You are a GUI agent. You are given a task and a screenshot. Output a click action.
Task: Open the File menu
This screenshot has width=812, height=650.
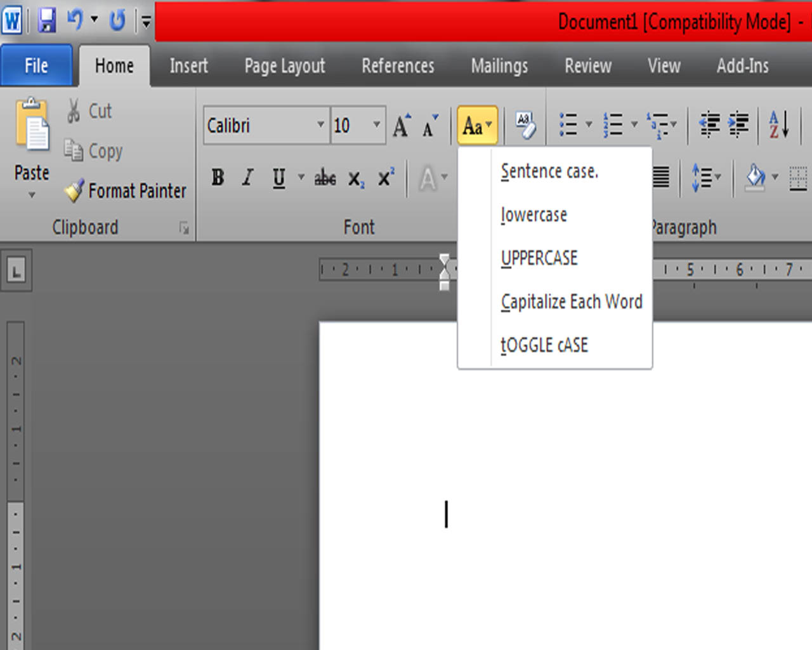tap(36, 65)
